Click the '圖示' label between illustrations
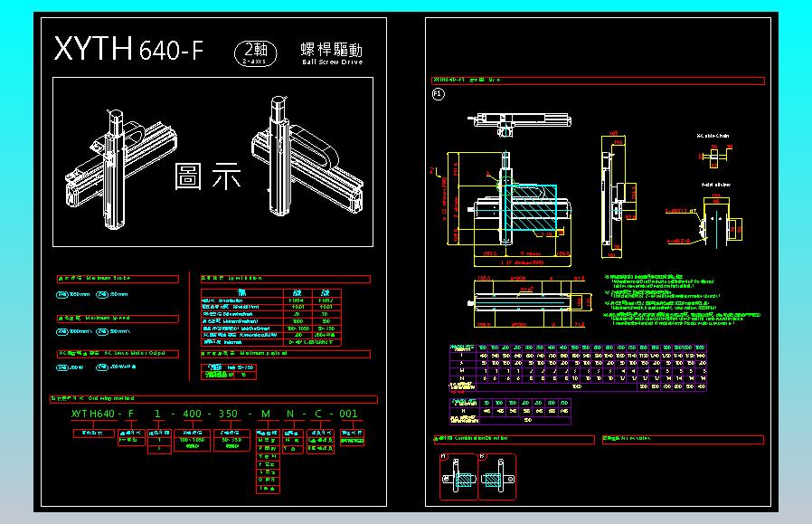 click(208, 176)
